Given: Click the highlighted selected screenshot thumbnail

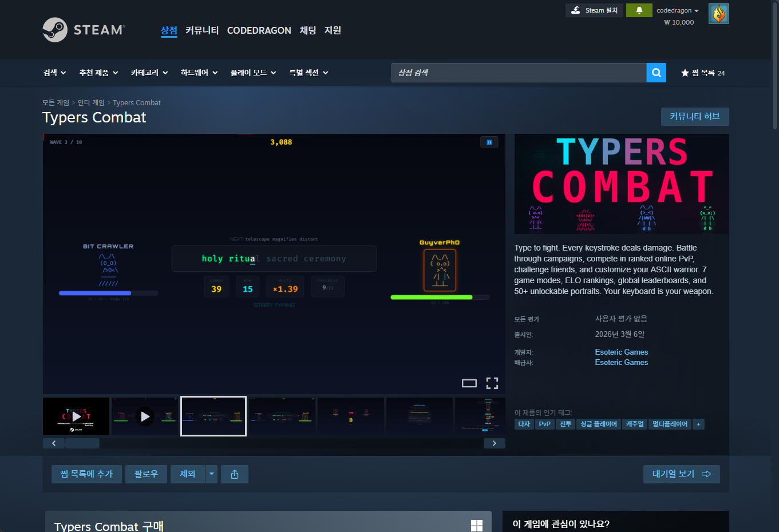Looking at the screenshot, I should tap(213, 416).
